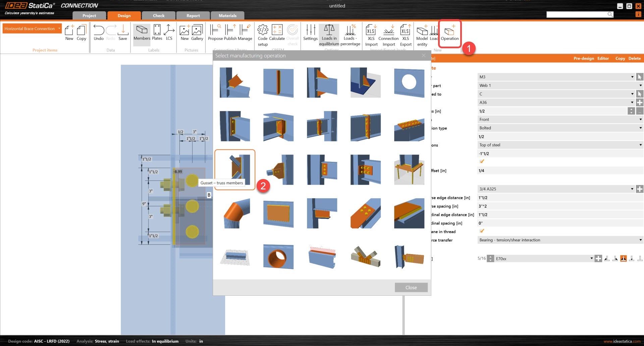The image size is (644, 346).
Task: Activate the LCS display icon
Action: click(x=169, y=33)
